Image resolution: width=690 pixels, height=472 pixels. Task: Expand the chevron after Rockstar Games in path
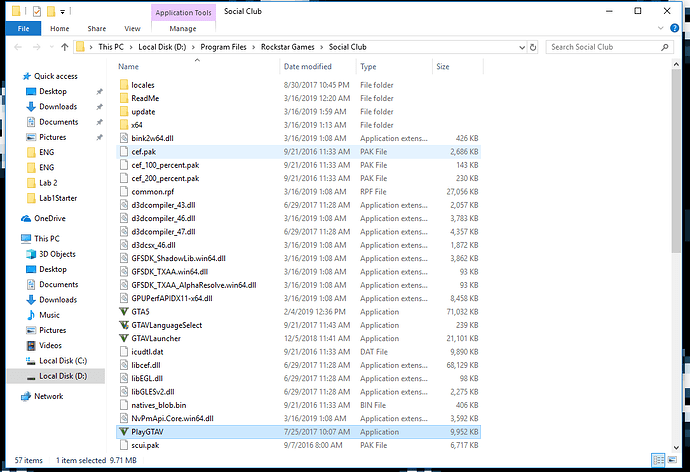pos(321,47)
